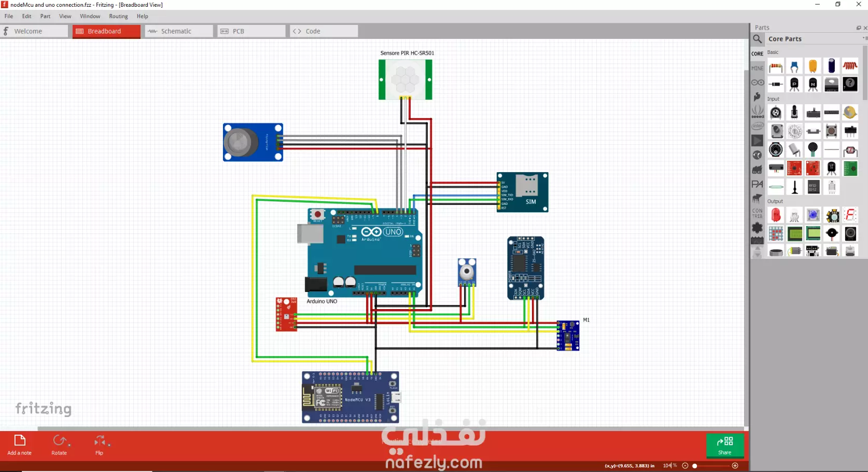
Task: Select the resistor part in Core Parts
Action: (x=776, y=66)
